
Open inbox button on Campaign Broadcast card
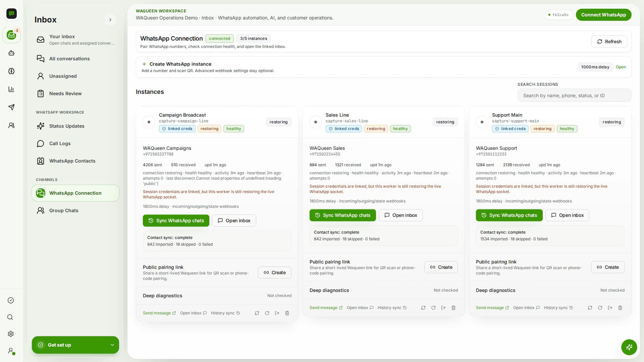tap(234, 221)
